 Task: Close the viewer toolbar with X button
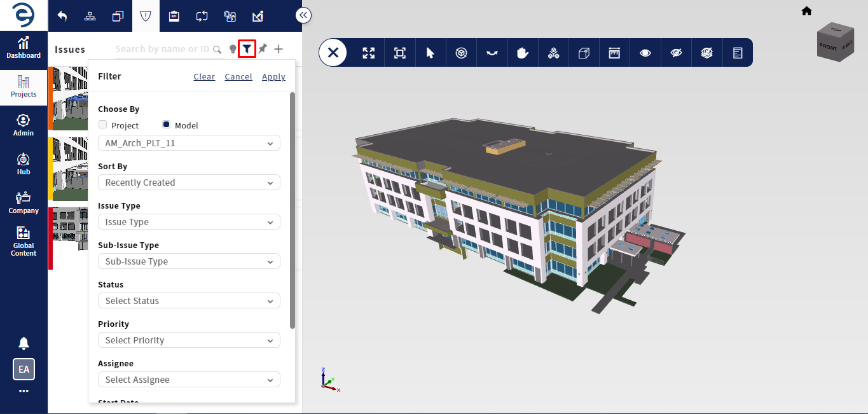pos(333,53)
